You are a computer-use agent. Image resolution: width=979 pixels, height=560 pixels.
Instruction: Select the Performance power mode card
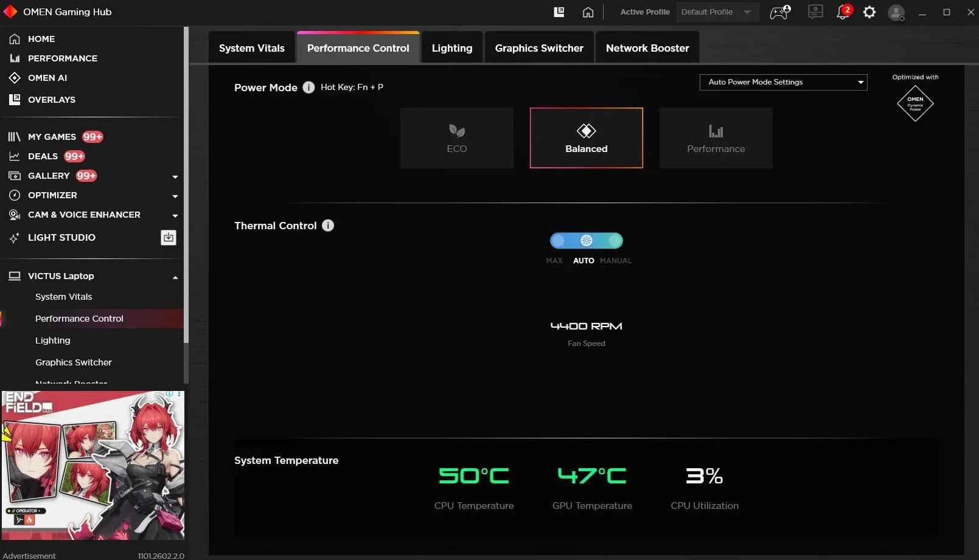(x=716, y=138)
